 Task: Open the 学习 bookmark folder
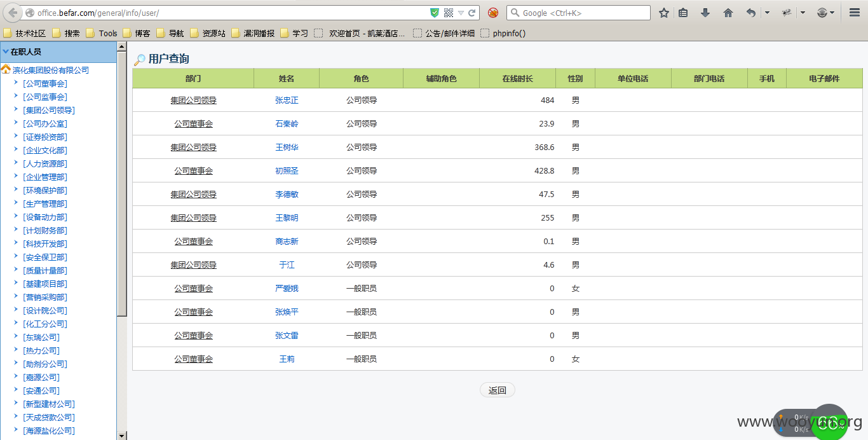(294, 33)
